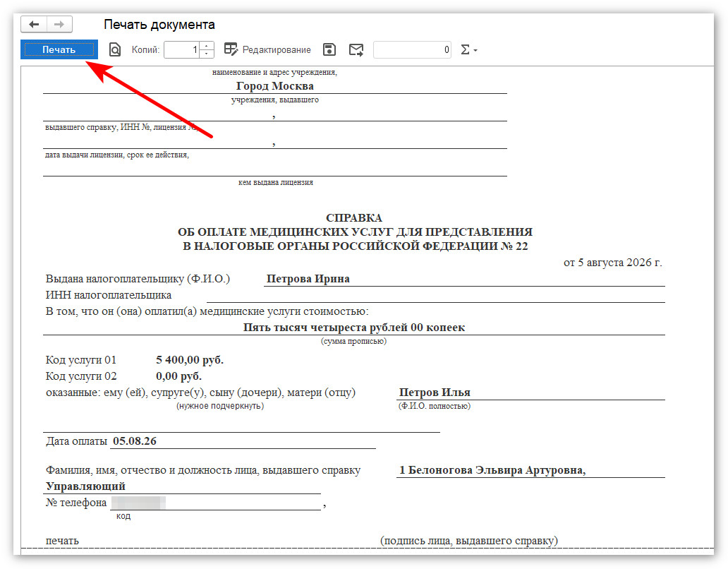Click the (нужное подчеркнуть) caption

(220, 406)
